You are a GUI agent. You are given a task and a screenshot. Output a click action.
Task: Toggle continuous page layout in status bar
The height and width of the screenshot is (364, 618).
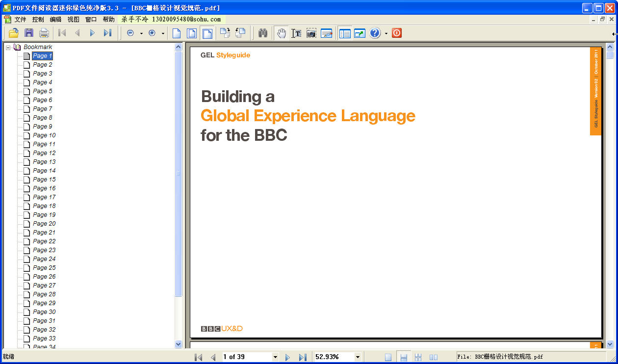coord(404,357)
